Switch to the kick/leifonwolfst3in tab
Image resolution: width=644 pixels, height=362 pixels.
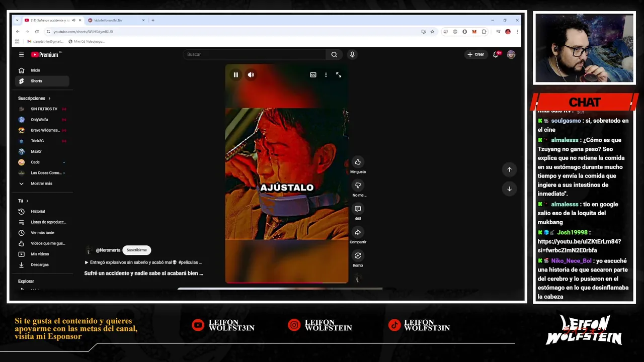tap(116, 20)
